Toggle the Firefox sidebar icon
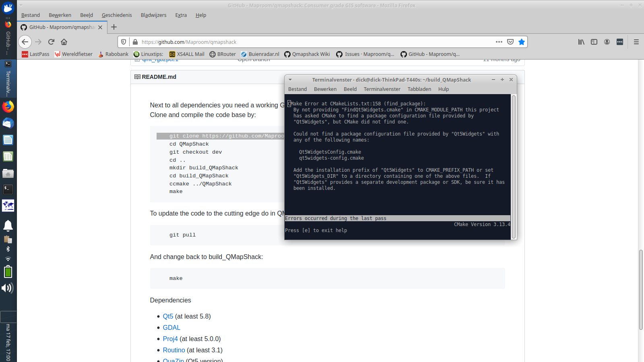644x362 pixels. [x=594, y=42]
